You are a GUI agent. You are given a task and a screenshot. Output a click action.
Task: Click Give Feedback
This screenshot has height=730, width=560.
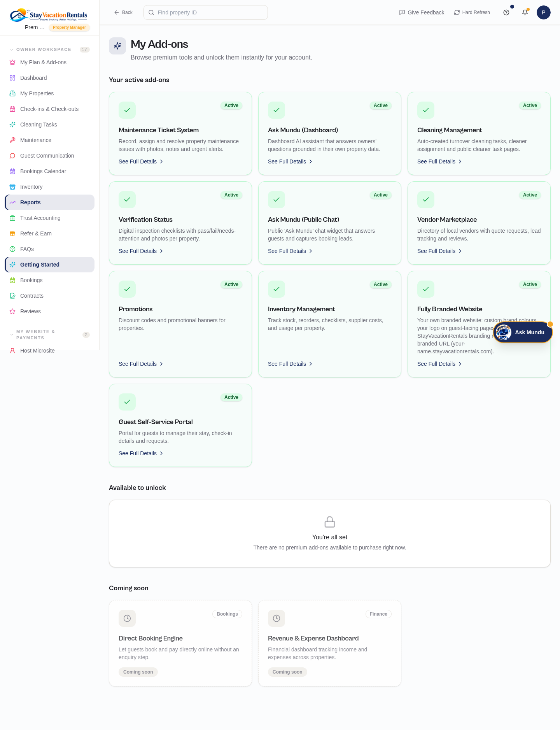(x=422, y=12)
